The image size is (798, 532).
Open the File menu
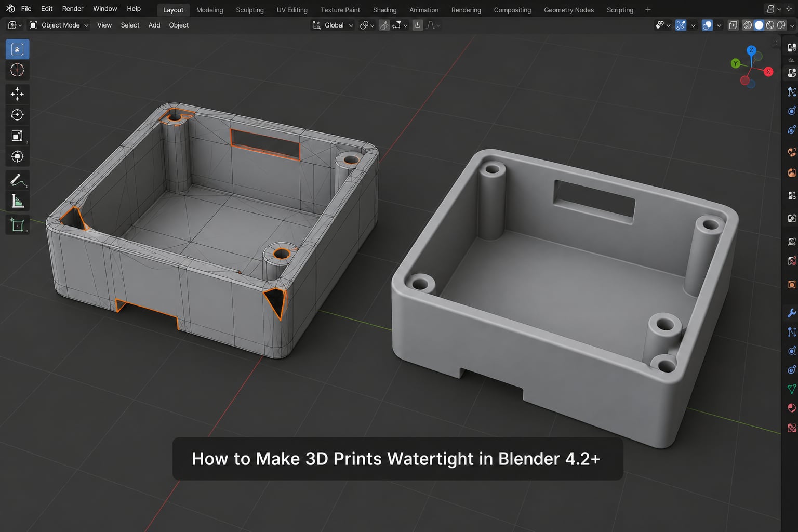pos(26,9)
